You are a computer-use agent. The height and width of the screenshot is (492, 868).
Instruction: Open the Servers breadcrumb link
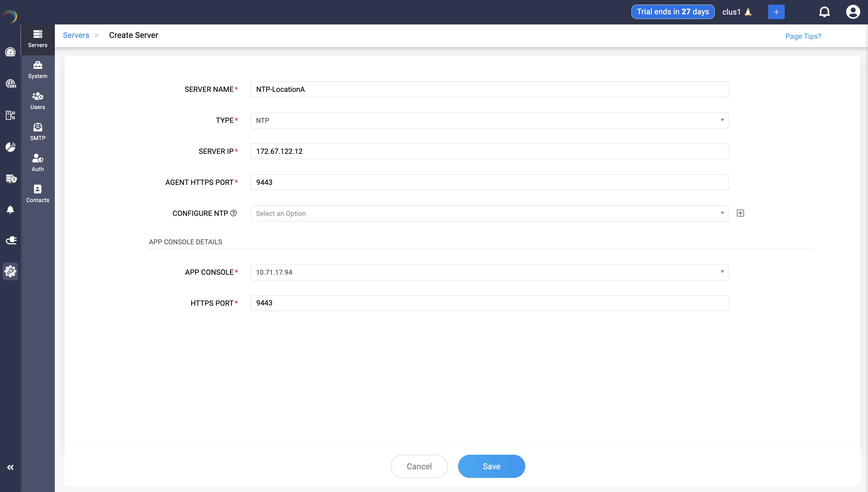pos(76,35)
